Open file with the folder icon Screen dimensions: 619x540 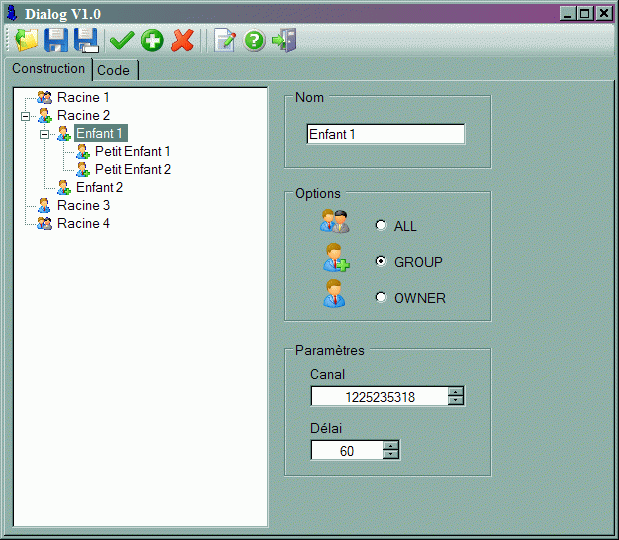click(x=26, y=40)
